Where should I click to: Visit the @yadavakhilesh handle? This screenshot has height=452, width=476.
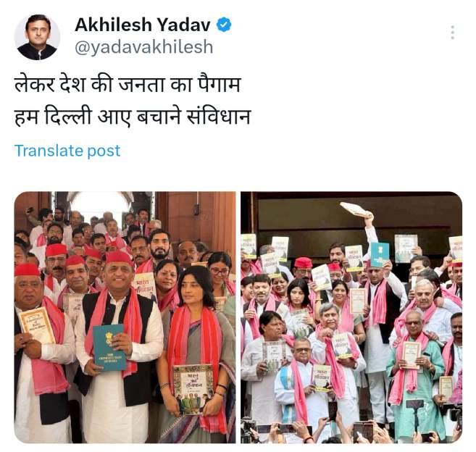144,47
